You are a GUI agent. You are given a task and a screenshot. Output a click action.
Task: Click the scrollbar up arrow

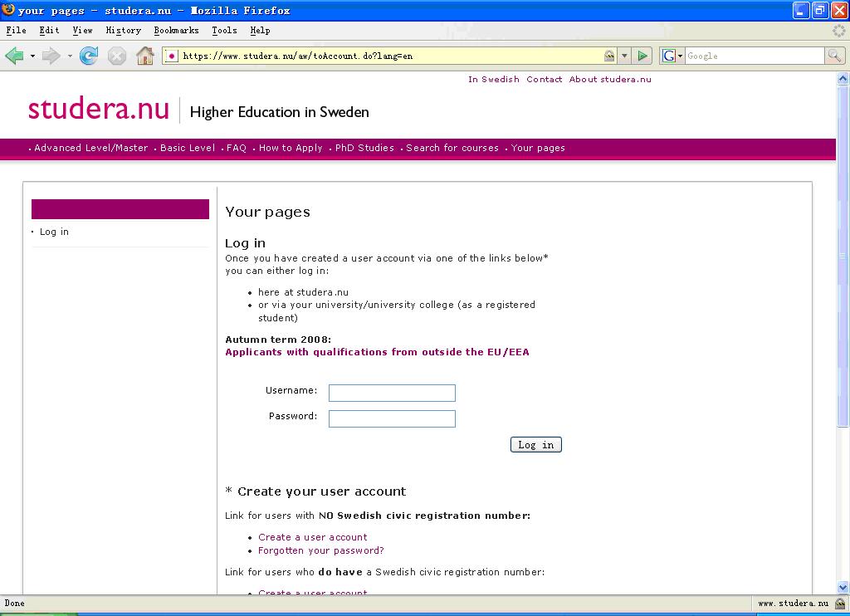843,79
